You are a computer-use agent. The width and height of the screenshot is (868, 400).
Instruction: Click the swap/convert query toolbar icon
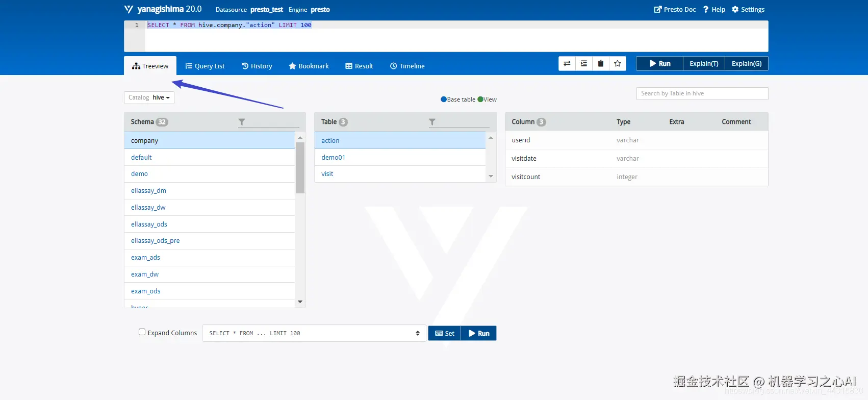pos(567,64)
